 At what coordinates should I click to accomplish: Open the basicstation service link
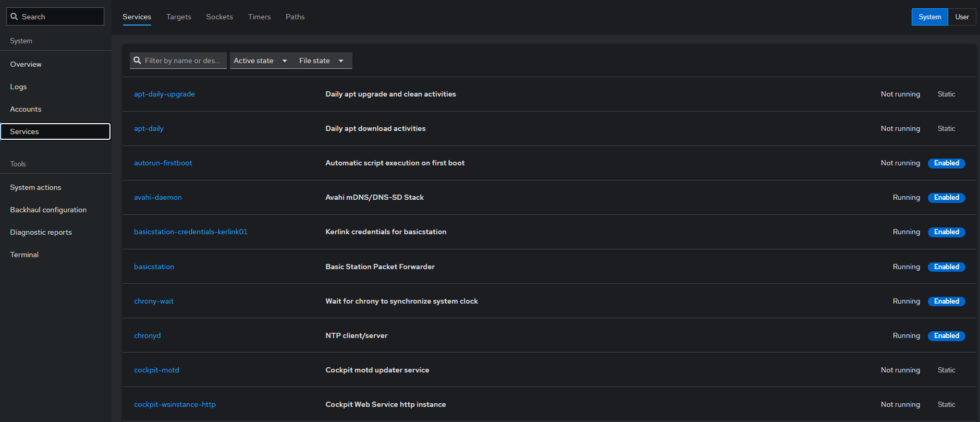point(154,267)
